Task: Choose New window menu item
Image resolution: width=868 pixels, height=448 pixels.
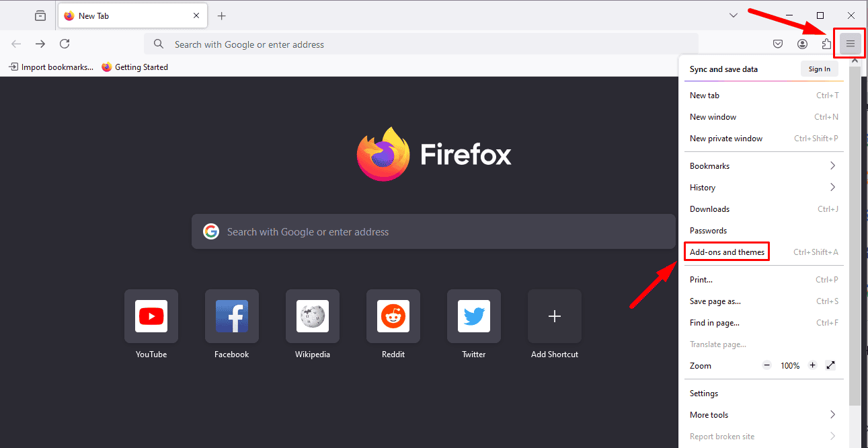Action: tap(764, 117)
